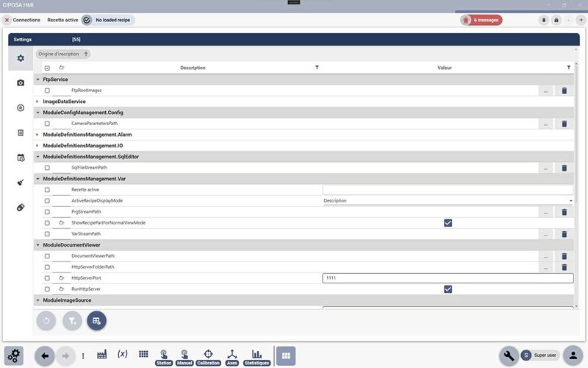The image size is (588, 368).
Task: Collapse the FtpService group
Action: 37,79
